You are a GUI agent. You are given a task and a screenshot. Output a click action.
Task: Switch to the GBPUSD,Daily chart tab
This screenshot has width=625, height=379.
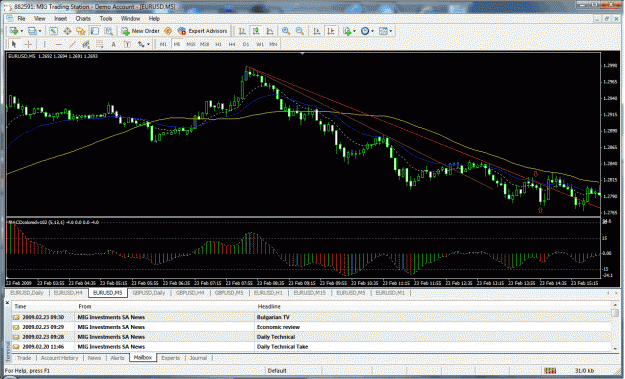tap(149, 293)
